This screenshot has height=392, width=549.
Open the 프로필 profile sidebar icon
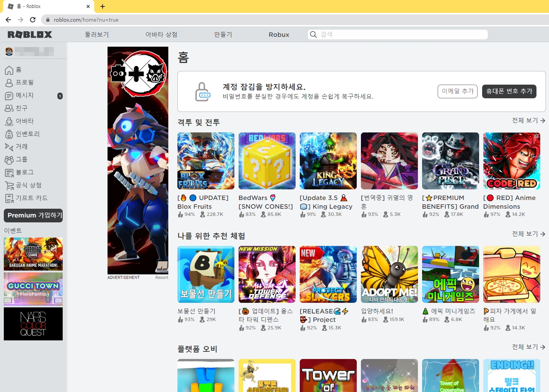click(x=9, y=83)
